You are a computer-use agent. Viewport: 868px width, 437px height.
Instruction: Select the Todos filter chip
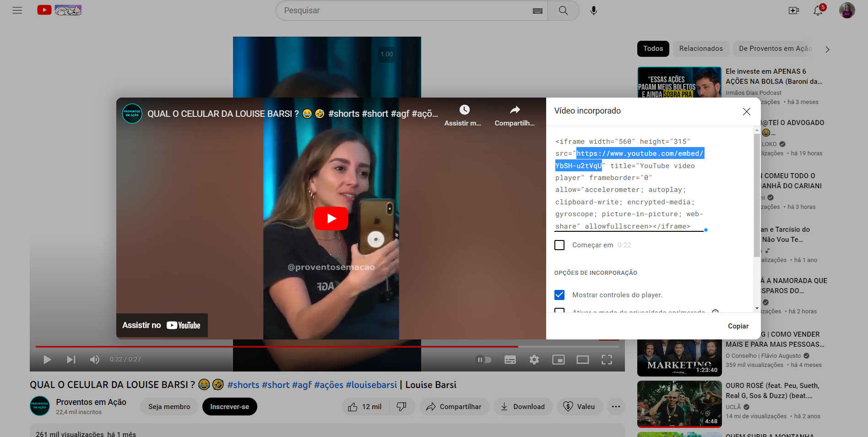(x=653, y=49)
